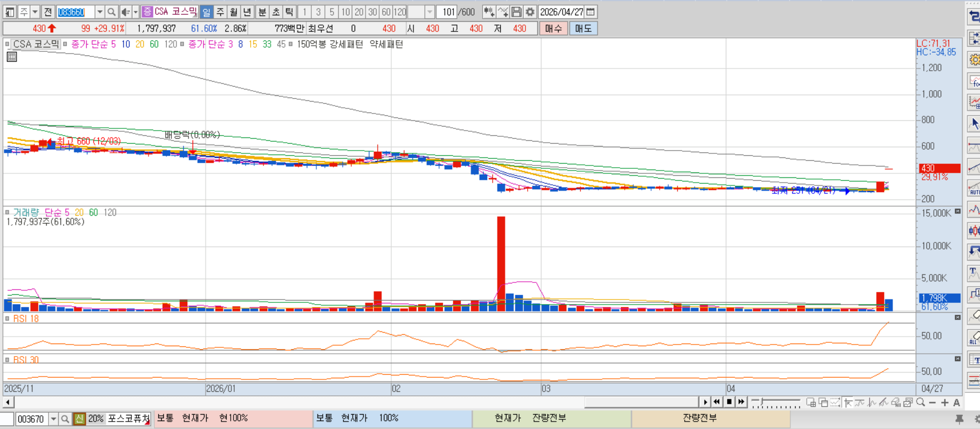Collapse the RSI 18 panel corner button
Screen dimensions: 980x429
point(958,318)
